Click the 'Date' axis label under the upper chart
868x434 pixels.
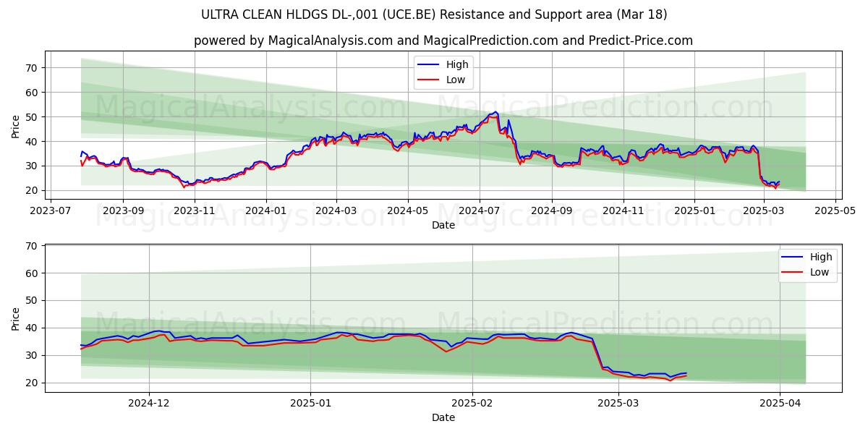[x=443, y=225]
